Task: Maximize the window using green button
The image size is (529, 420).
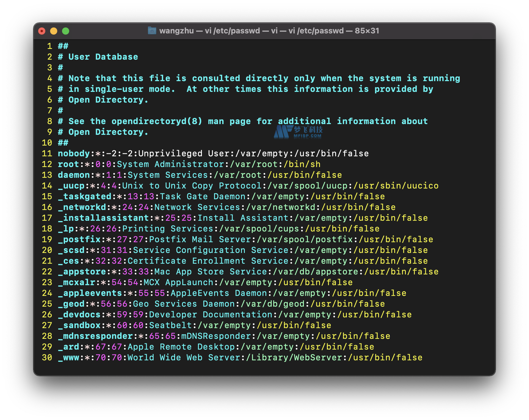Action: (66, 31)
